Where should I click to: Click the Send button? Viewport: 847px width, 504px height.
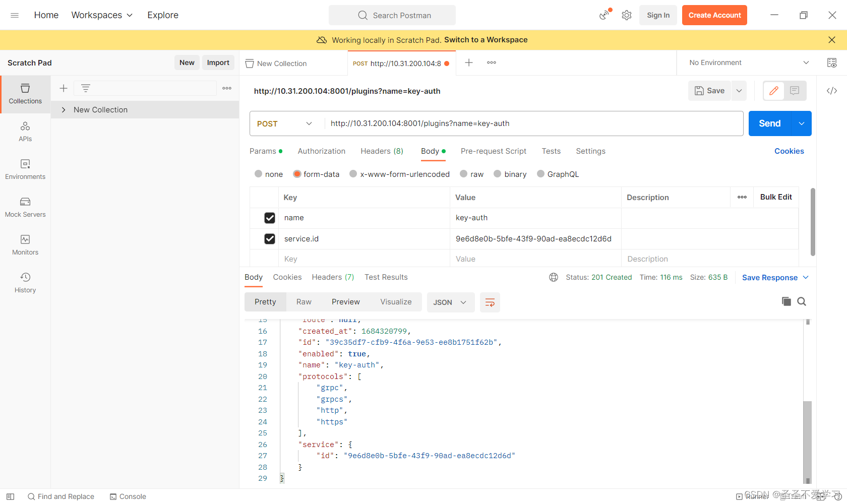[x=770, y=123]
